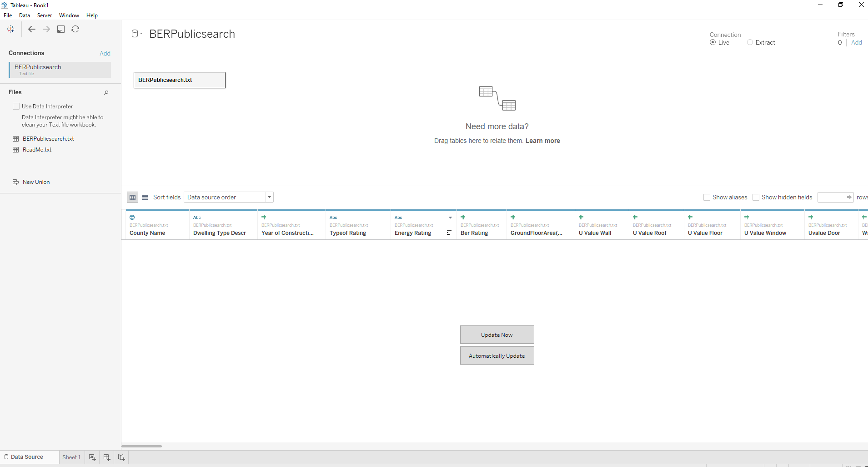Screen dimensions: 868x467
Task: Select BERPublicsearch.txt in the Files list
Action: (48, 139)
